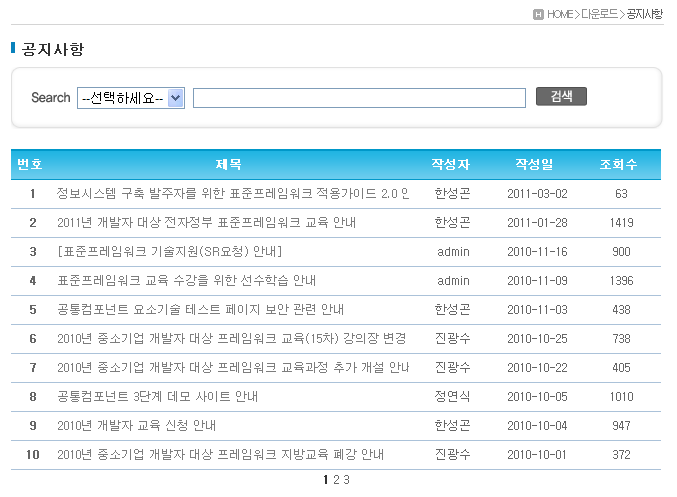Open the 15차 강의장 변경 notice
This screenshot has height=497, width=677.
pyautogui.click(x=231, y=339)
